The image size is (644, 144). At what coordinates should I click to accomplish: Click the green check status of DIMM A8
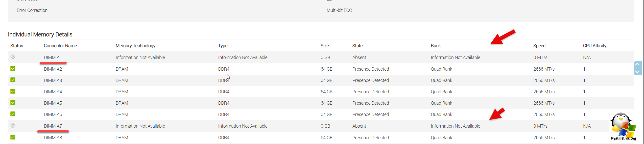[13, 137]
